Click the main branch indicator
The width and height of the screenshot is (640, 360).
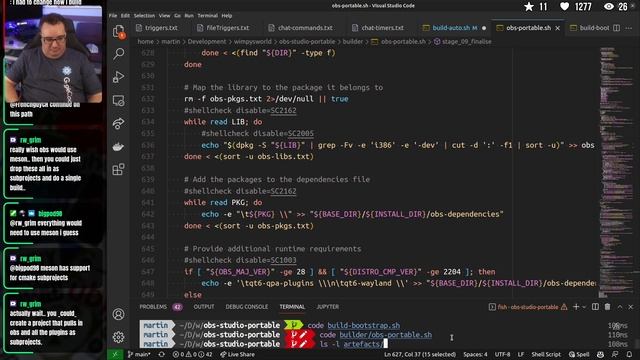[x=139, y=354]
